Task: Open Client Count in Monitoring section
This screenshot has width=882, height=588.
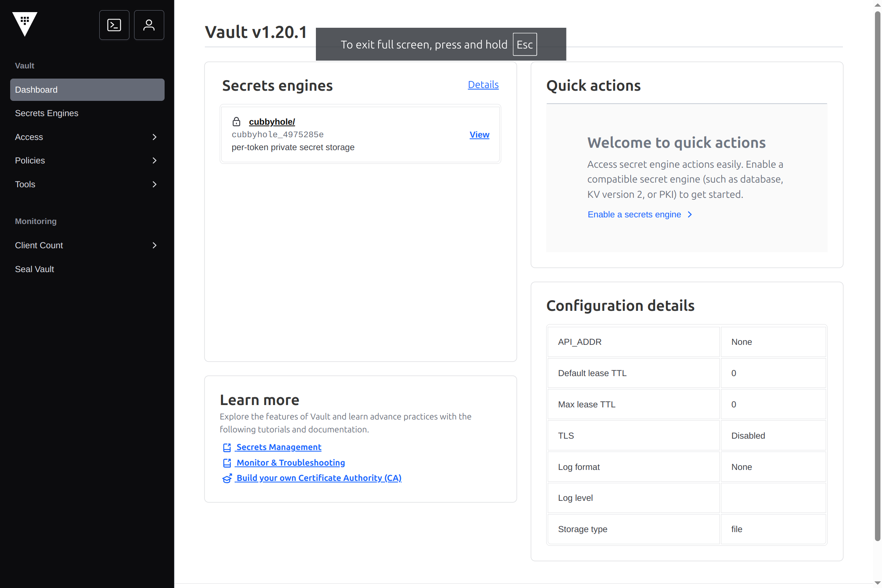Action: 87,245
